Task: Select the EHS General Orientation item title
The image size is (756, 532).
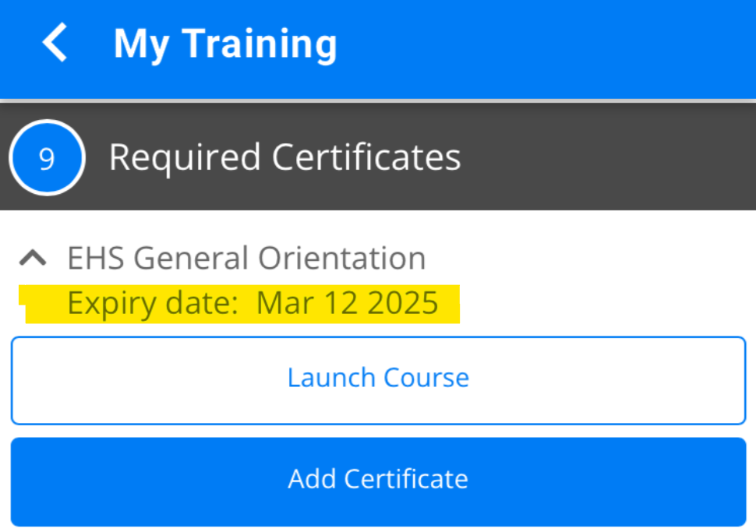Action: pyautogui.click(x=246, y=258)
